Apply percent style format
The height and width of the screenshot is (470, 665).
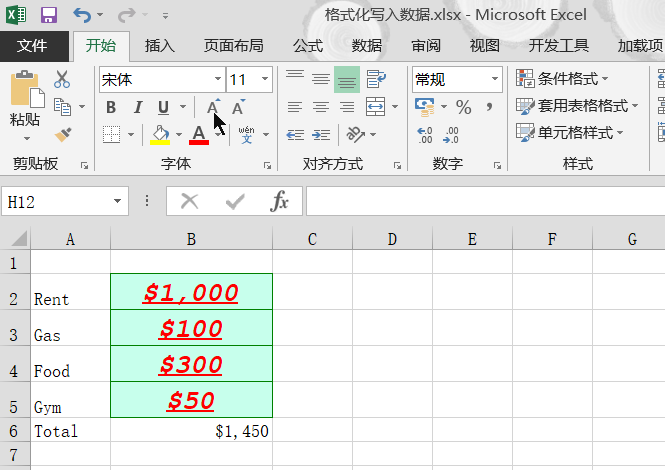(464, 107)
